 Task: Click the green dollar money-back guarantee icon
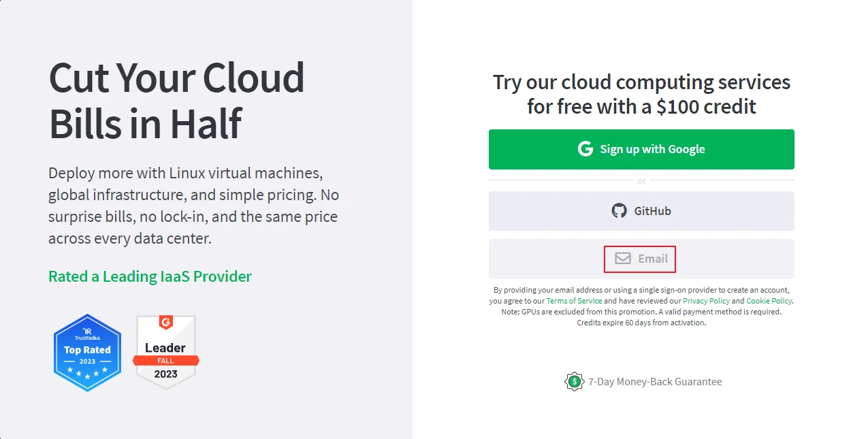(575, 381)
